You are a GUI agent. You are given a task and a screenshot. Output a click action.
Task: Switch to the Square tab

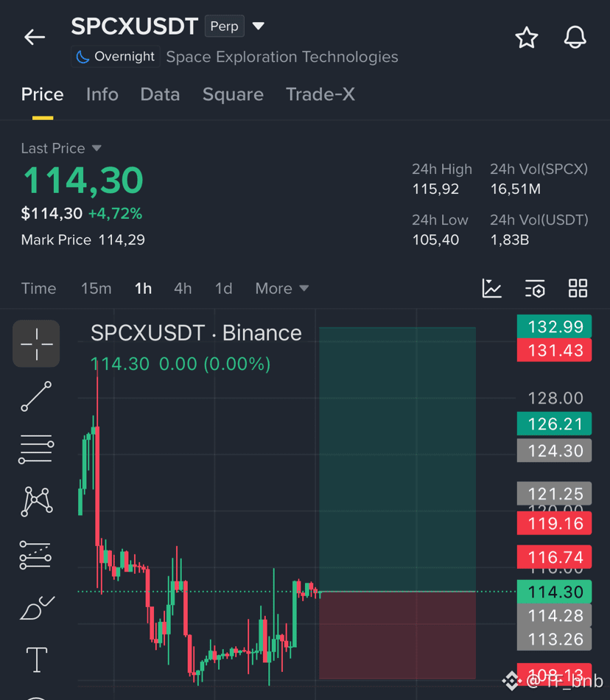[x=233, y=94]
